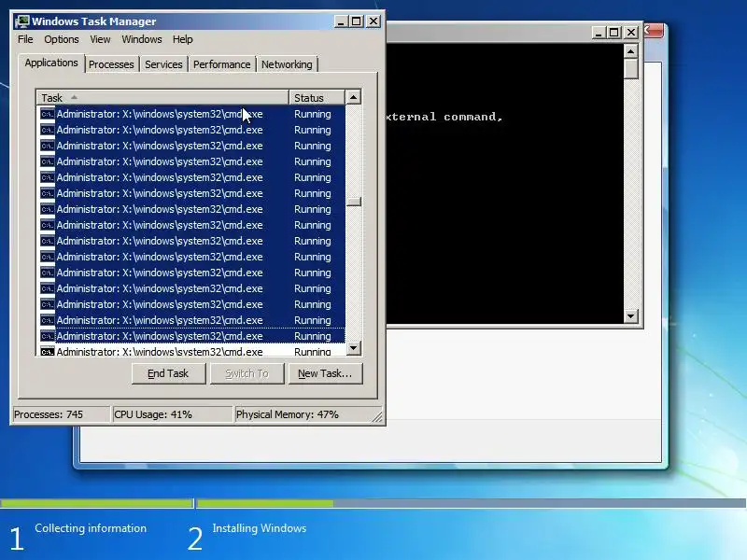747x560 pixels.
Task: Click the Task Manager title bar icon
Action: point(21,21)
